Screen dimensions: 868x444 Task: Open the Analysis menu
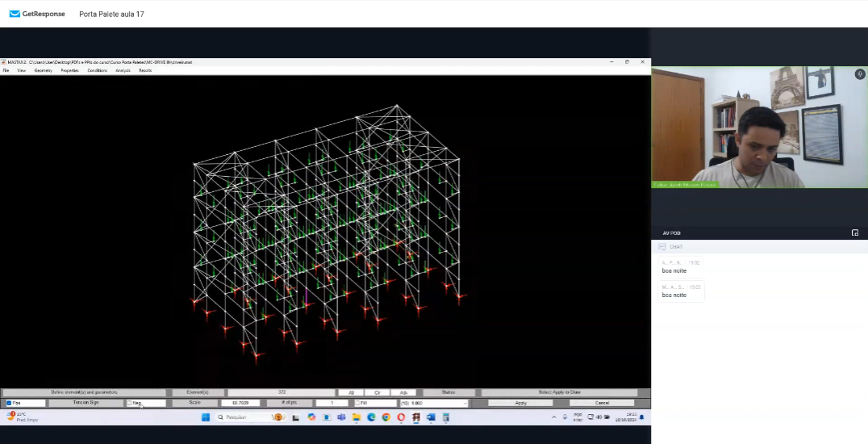123,70
